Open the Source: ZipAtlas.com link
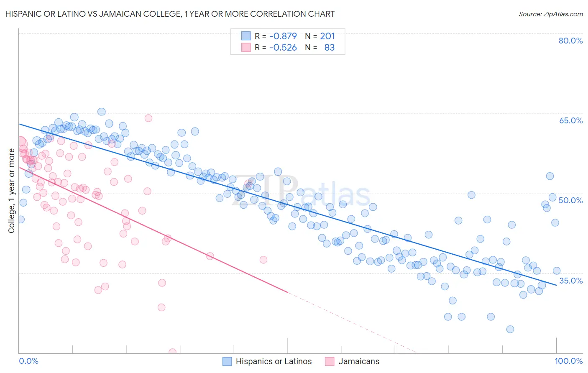The image size is (588, 373). point(551,14)
